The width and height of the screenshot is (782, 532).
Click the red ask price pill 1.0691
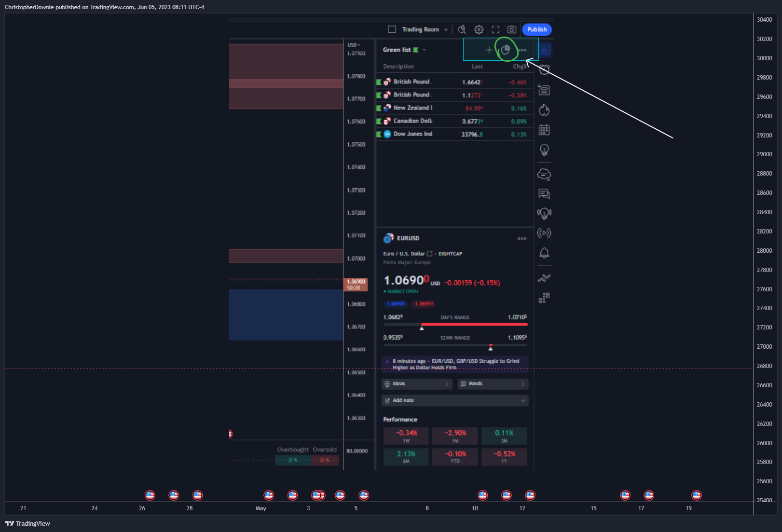coord(424,304)
